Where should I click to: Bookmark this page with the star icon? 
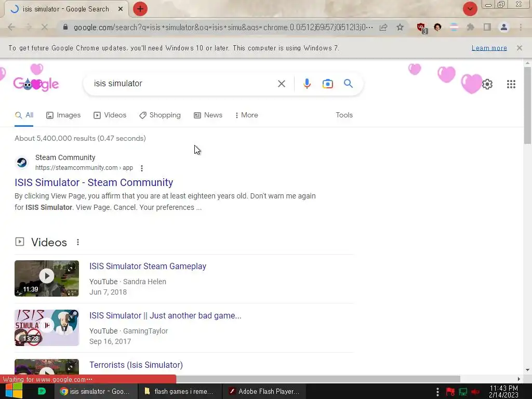coord(400,27)
